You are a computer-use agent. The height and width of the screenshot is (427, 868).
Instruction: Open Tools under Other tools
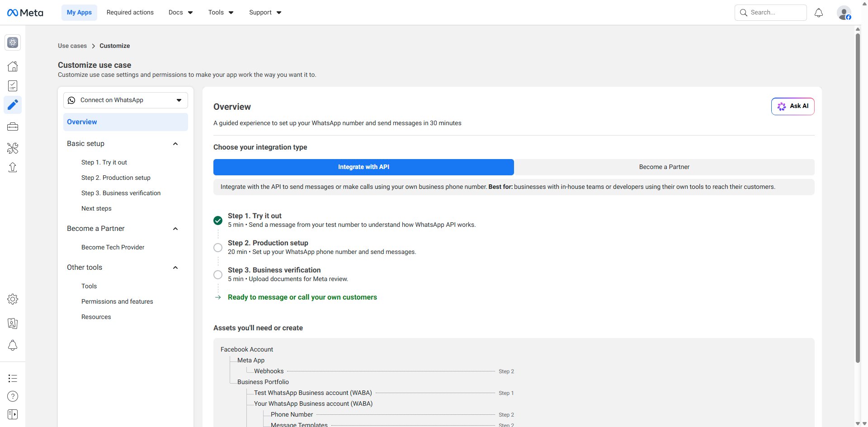click(x=89, y=286)
